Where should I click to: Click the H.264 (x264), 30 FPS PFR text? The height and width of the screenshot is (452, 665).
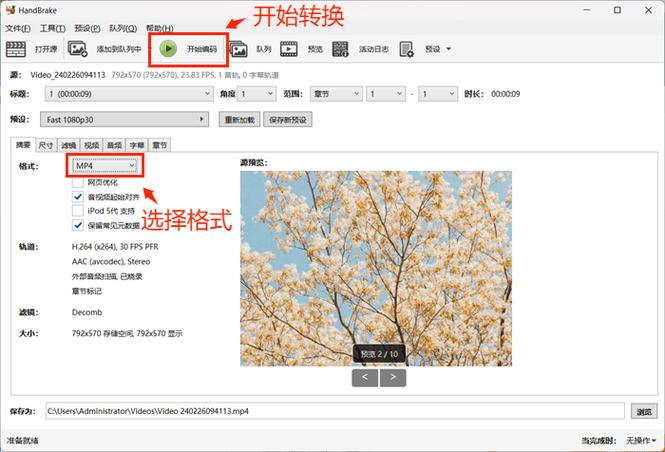pyautogui.click(x=115, y=247)
